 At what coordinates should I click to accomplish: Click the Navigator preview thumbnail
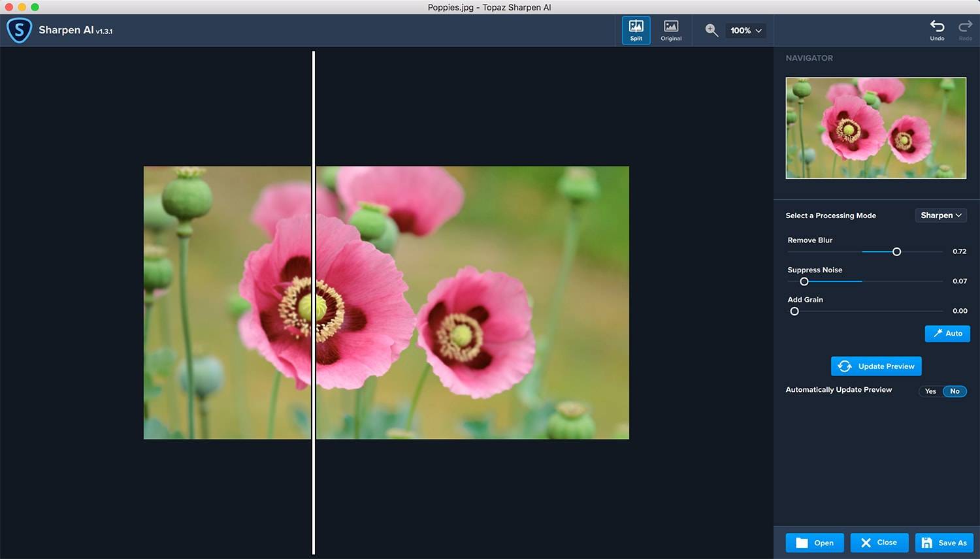tap(875, 128)
